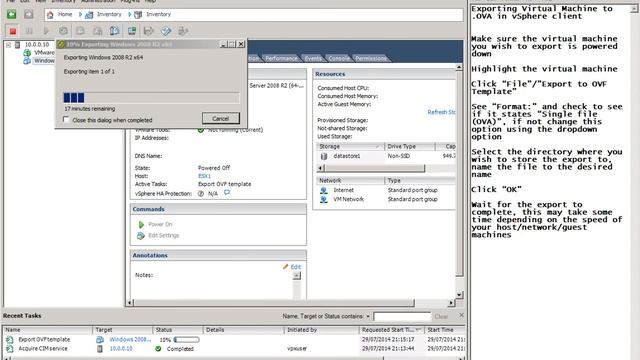This screenshot has width=640, height=360.
Task: Cancel the export in the dialog
Action: click(221, 118)
